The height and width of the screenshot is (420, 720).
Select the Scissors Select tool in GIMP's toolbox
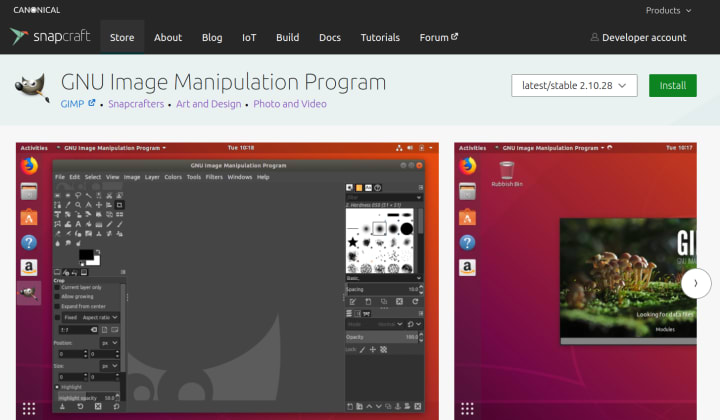click(x=109, y=195)
